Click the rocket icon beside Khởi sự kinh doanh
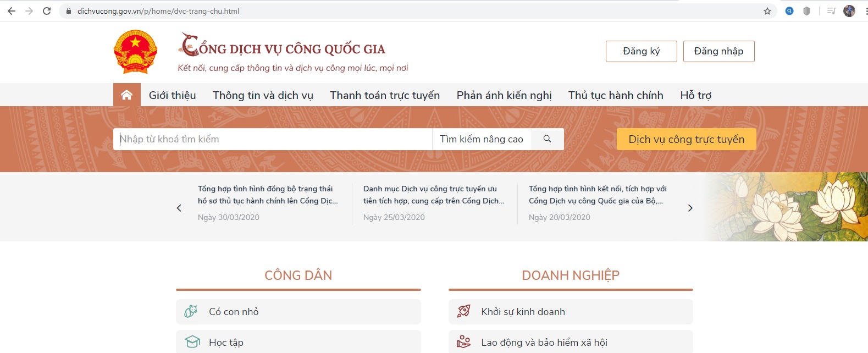This screenshot has height=353, width=868. coord(464,311)
